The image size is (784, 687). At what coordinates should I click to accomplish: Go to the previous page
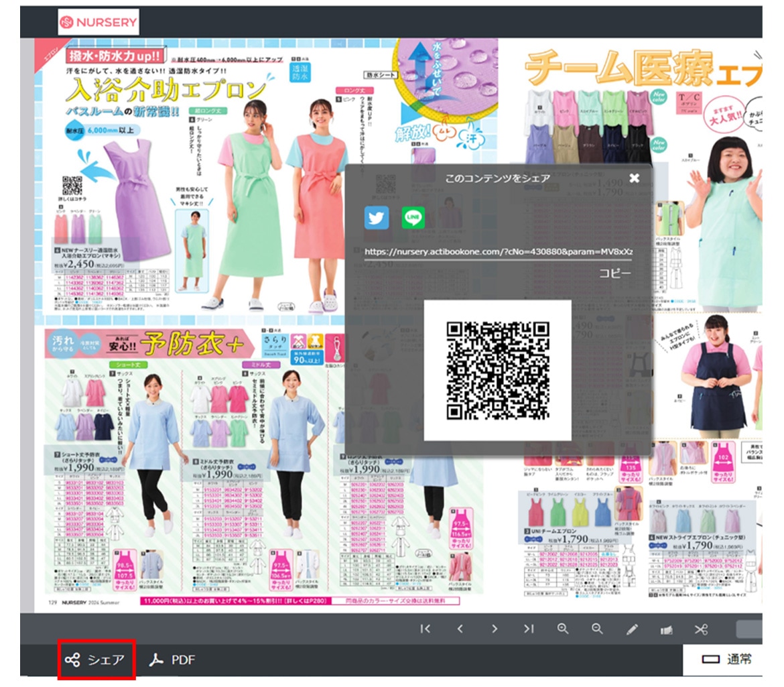point(460,629)
